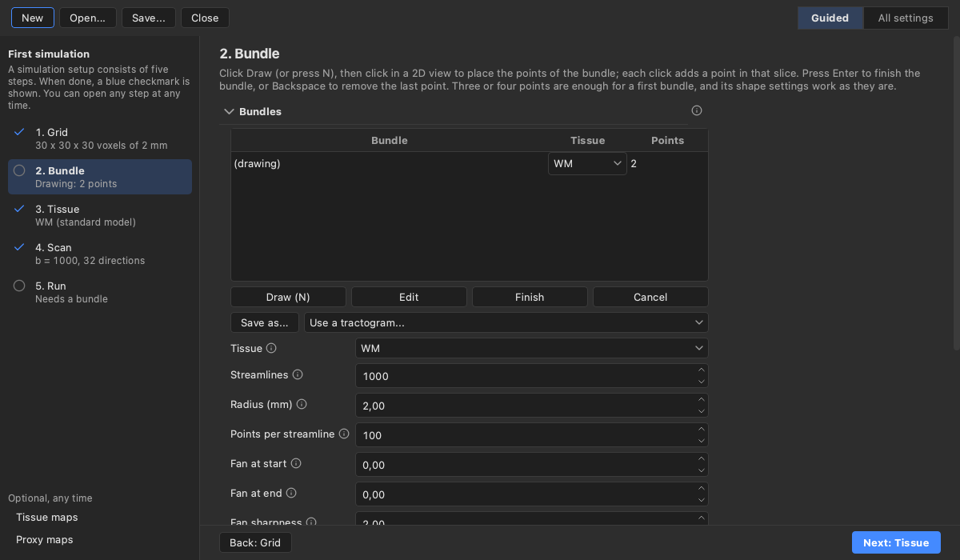The image size is (960, 560).
Task: Click the info icon next to Fan at start
Action: coord(296,463)
